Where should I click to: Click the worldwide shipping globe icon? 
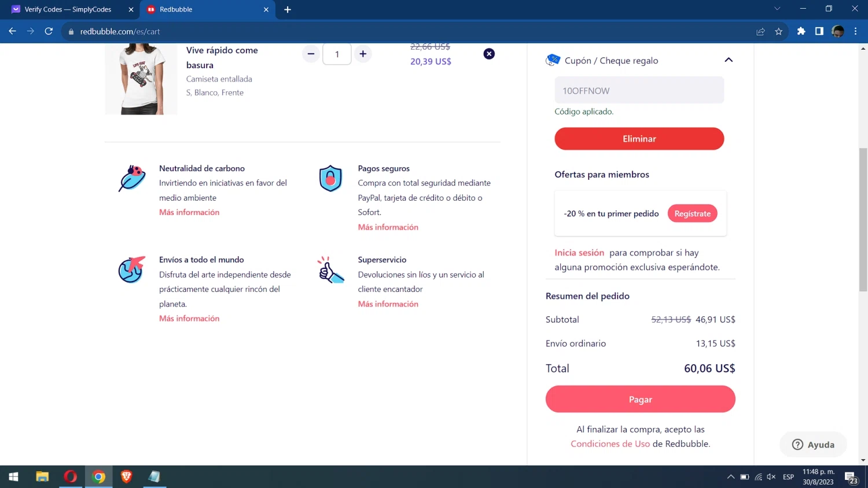tap(131, 269)
